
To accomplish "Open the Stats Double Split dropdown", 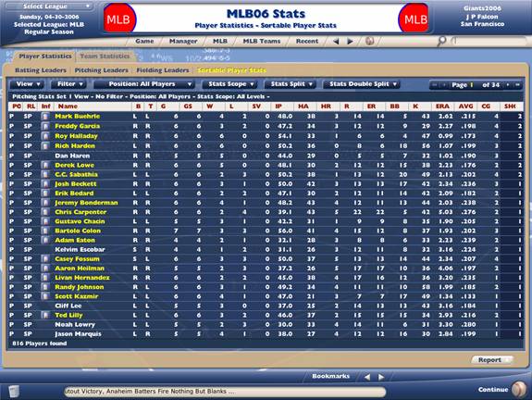I will click(362, 84).
